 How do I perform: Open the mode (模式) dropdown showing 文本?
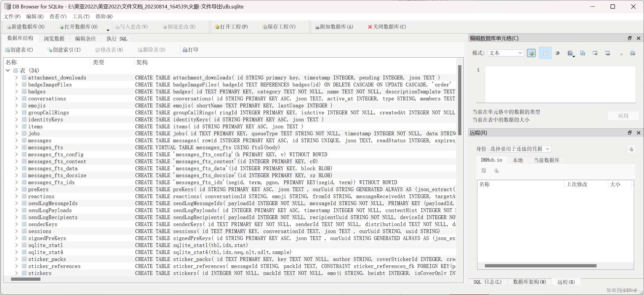[506, 53]
